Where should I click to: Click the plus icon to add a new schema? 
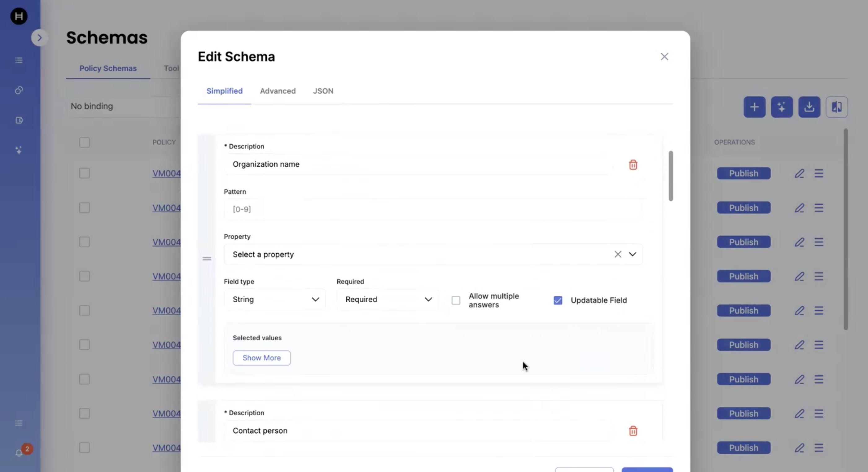click(754, 107)
